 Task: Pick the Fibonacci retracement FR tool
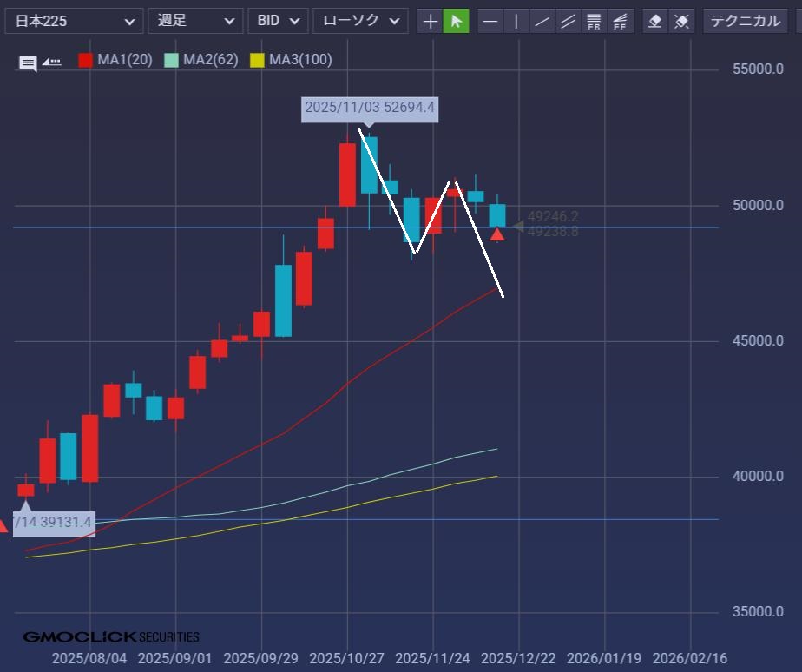(x=595, y=21)
